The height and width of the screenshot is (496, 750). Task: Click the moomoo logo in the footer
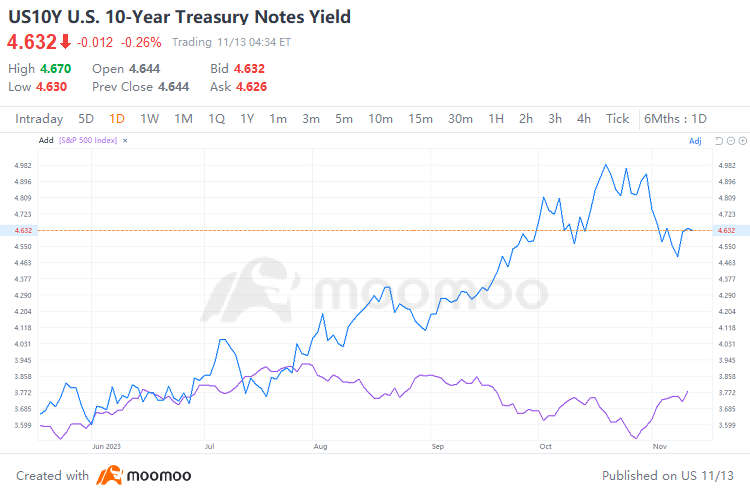[x=145, y=475]
